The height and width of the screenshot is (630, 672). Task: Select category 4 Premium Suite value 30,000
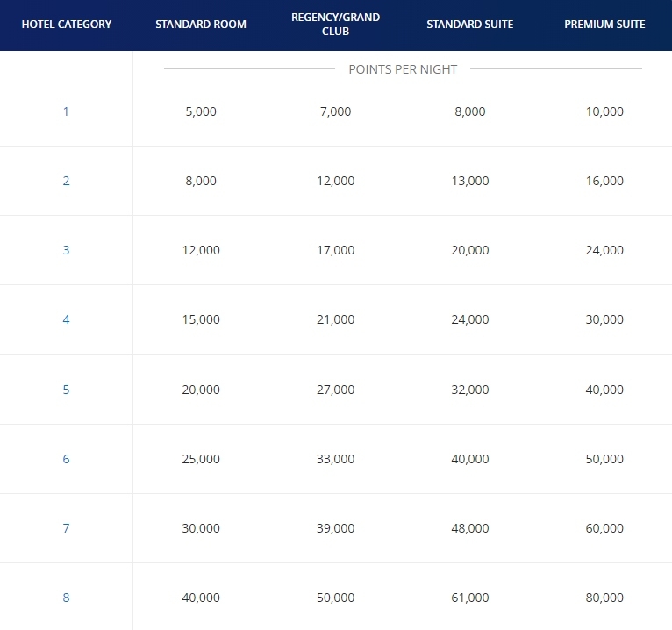tap(604, 319)
